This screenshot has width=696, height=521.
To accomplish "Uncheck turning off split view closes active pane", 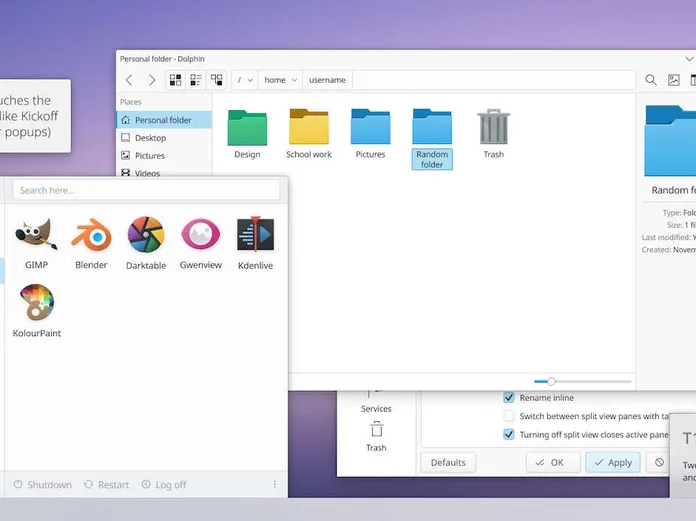I will [509, 434].
